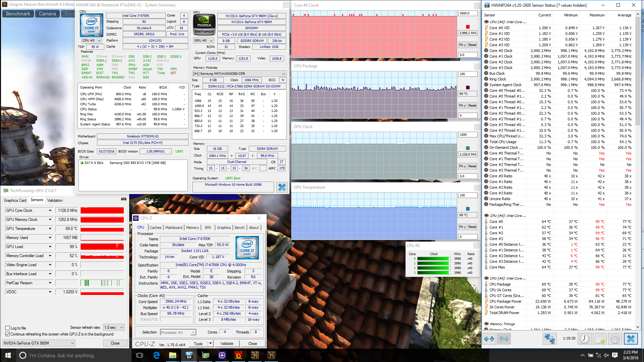Screen dimensions: 644x362
Task: Click the Cortana search box
Action: pyautogui.click(x=73, y=355)
